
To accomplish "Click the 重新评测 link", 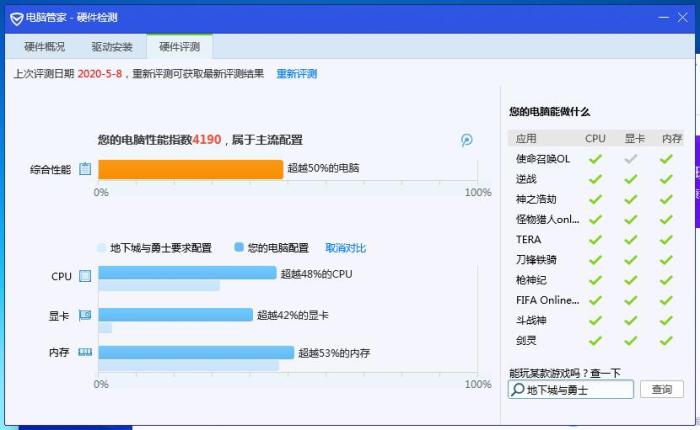I will click(297, 74).
